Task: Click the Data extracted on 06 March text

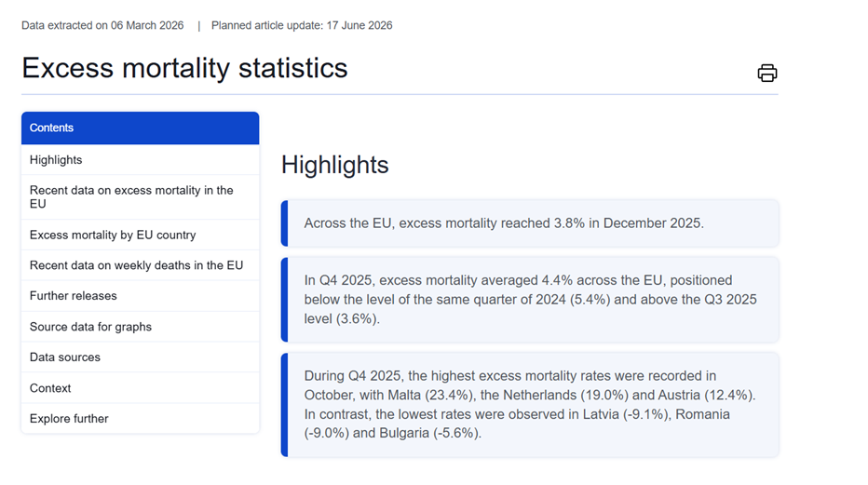Action: [102, 25]
